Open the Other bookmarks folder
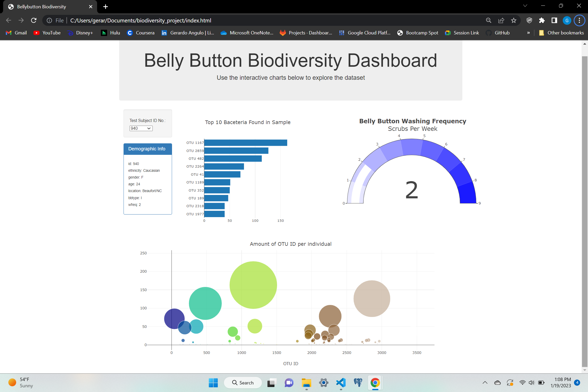588x392 pixels. [x=561, y=33]
